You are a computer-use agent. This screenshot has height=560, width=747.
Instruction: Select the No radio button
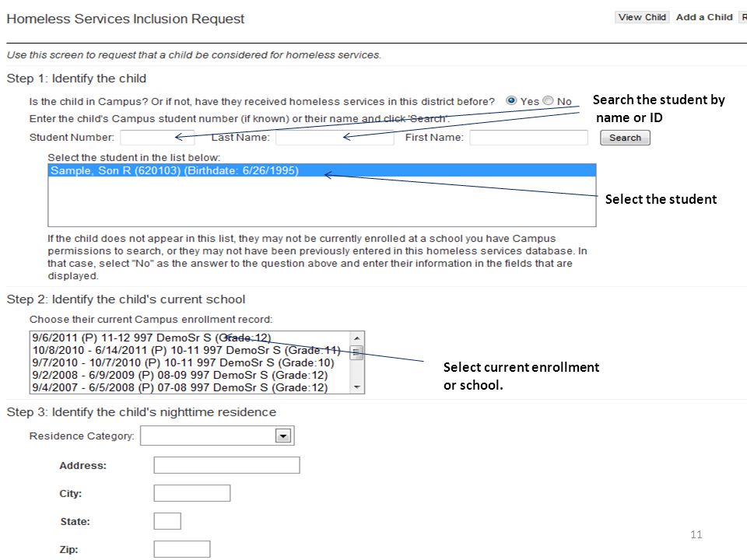click(x=549, y=100)
